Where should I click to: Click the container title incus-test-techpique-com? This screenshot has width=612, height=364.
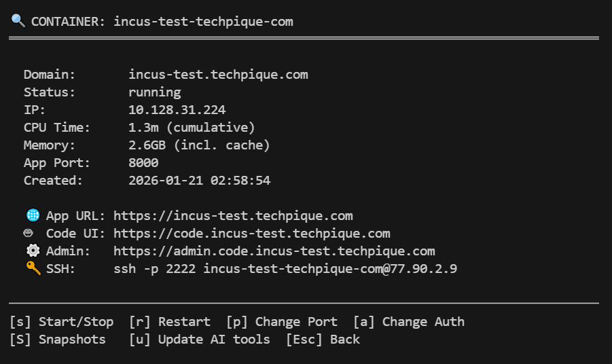pos(203,21)
